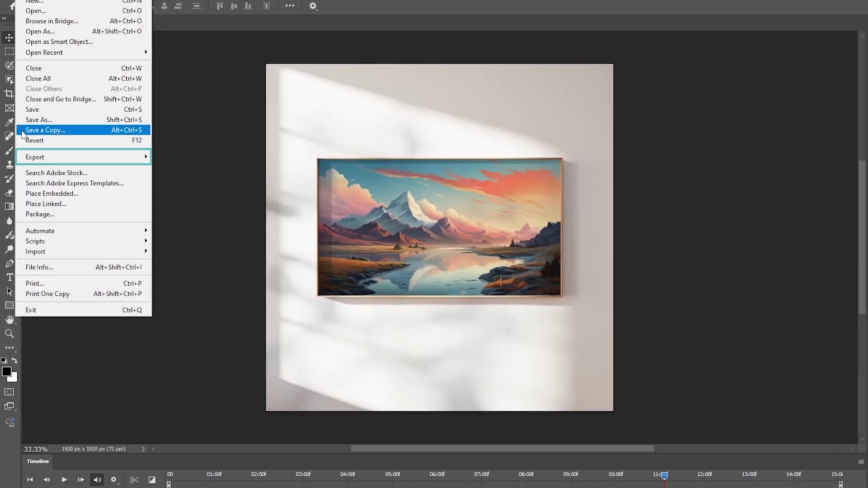The height and width of the screenshot is (488, 868).
Task: Select the Eraser tool
Action: coord(9,193)
